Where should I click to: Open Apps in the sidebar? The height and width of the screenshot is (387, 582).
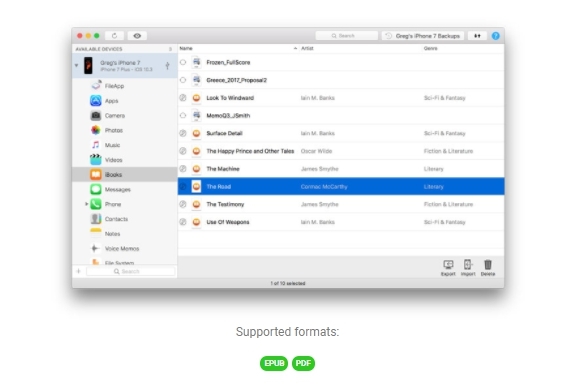point(124,101)
